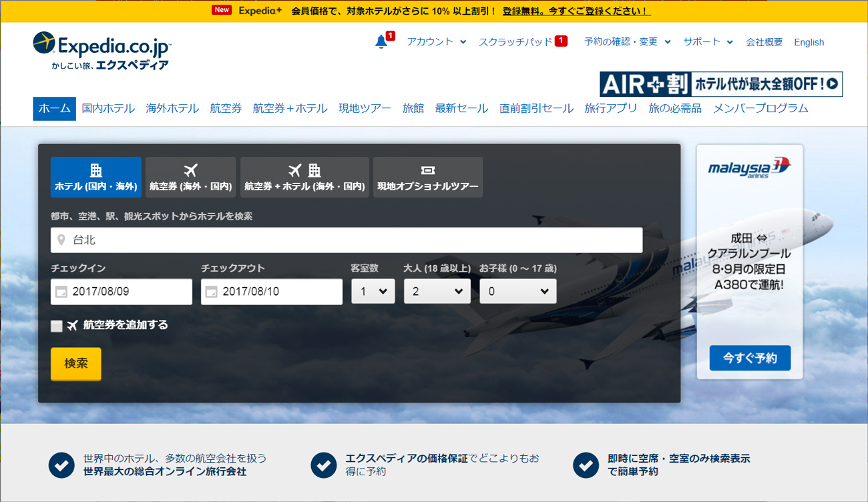Open the 直前割引セール navigation item
Viewport: 868px width, 502px height.
pyautogui.click(x=536, y=108)
